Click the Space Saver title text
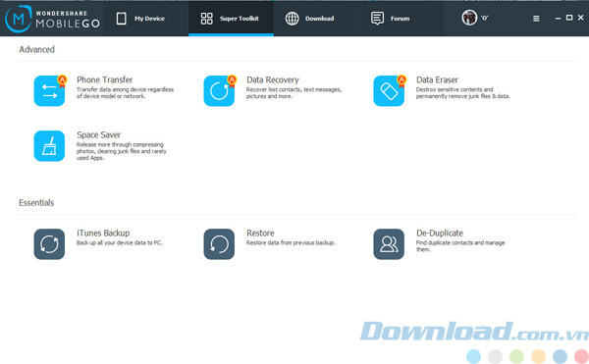Viewport: 589px width, 364px height. (99, 134)
